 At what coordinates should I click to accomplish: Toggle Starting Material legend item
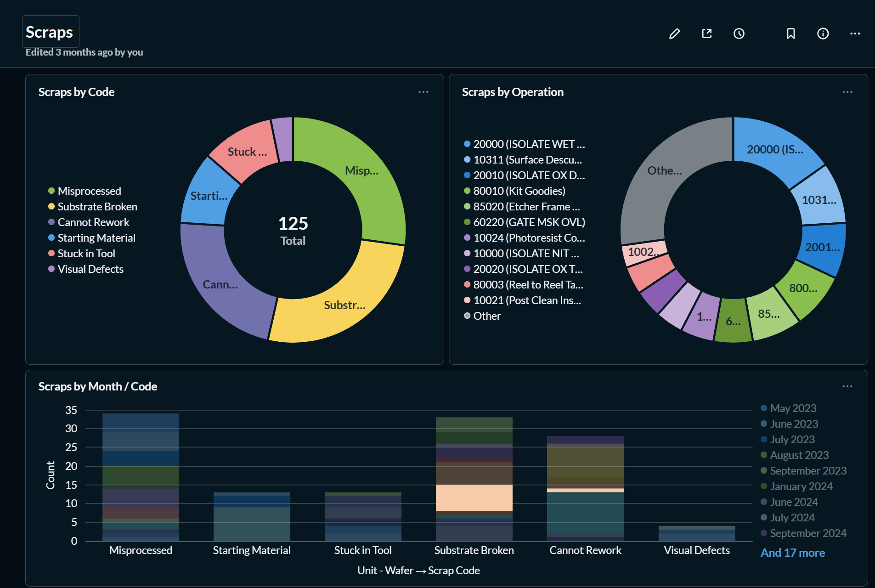(x=92, y=237)
